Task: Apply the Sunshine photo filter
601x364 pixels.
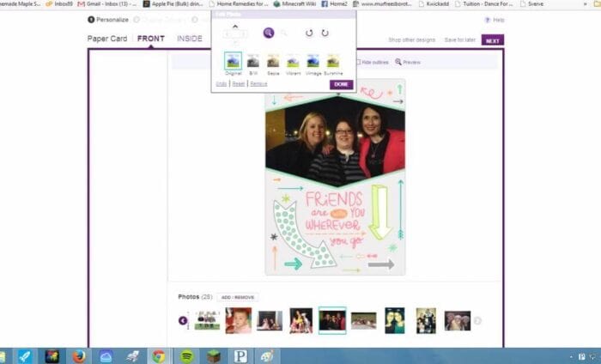Action: coord(333,61)
